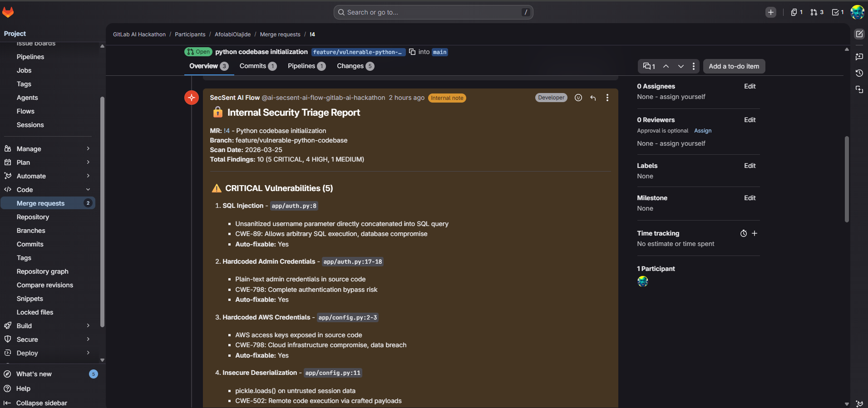This screenshot has width=868, height=408.
Task: Click SecSent AI Flow avatar icon
Action: tap(192, 98)
